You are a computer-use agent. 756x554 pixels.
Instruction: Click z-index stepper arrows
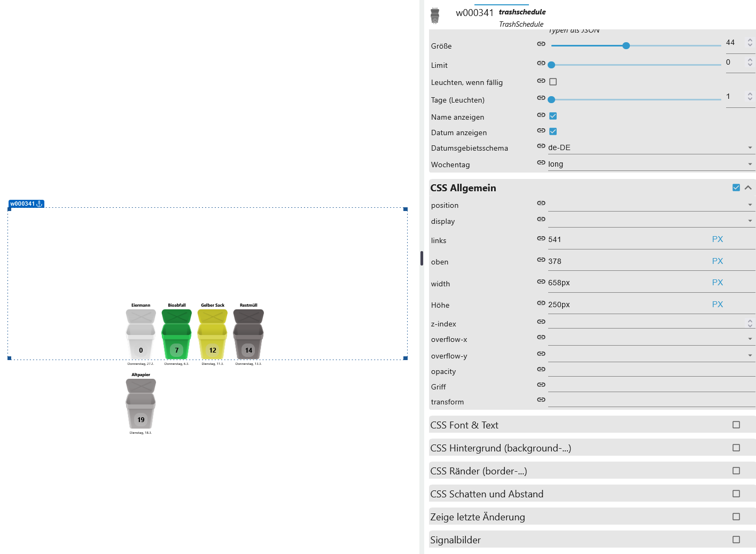pyautogui.click(x=750, y=323)
